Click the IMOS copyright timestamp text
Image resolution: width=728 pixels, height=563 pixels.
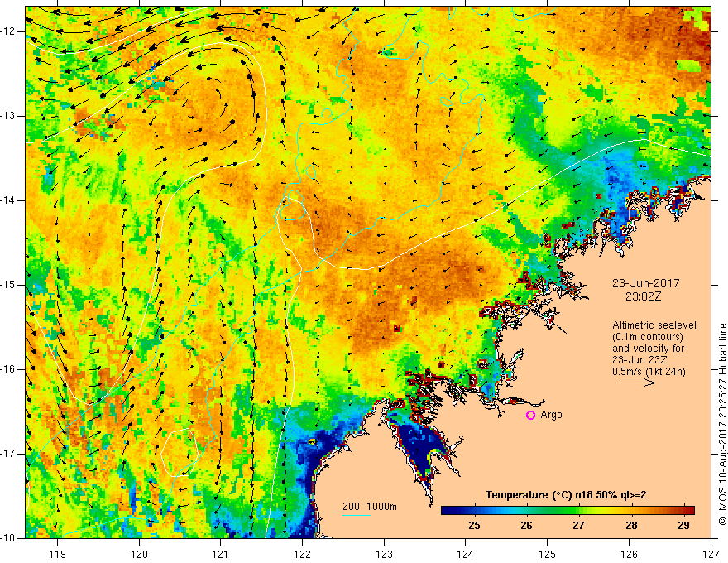[722, 424]
